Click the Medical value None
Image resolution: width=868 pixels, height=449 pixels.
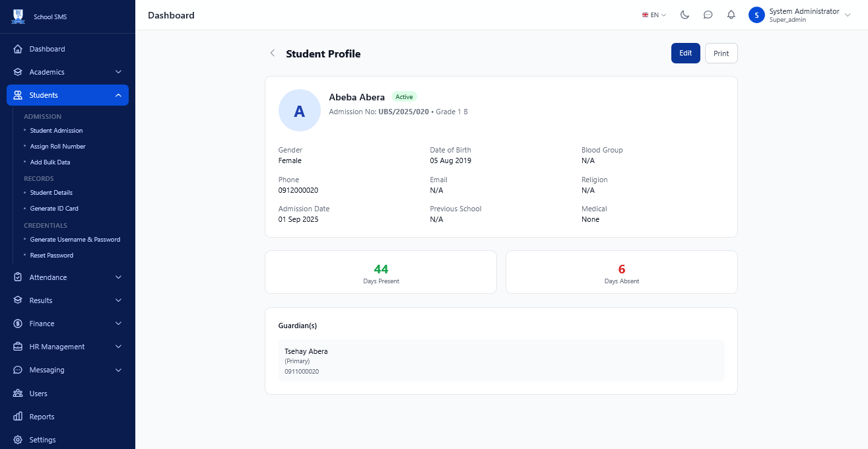(x=591, y=219)
